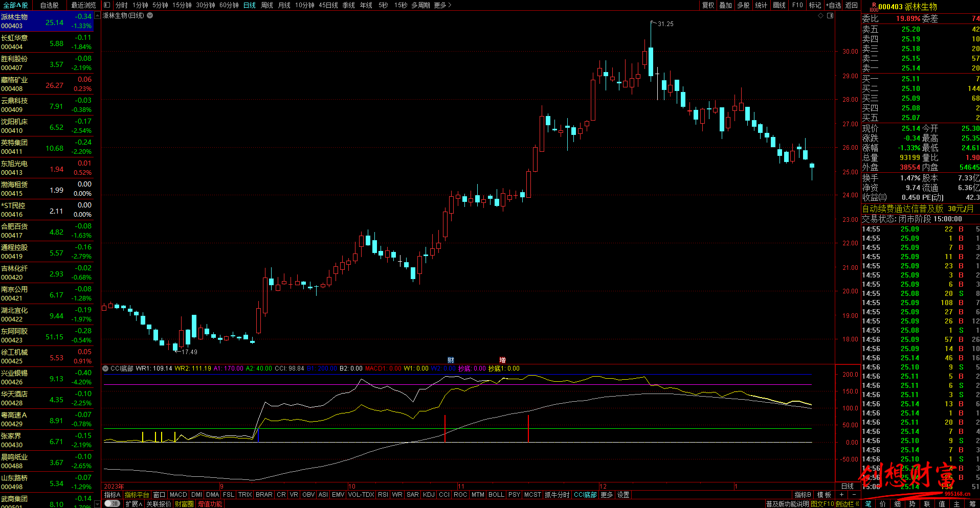Screen dimensions: 980x508
Task: Click the 多股 multi-stock button
Action: point(743,5)
